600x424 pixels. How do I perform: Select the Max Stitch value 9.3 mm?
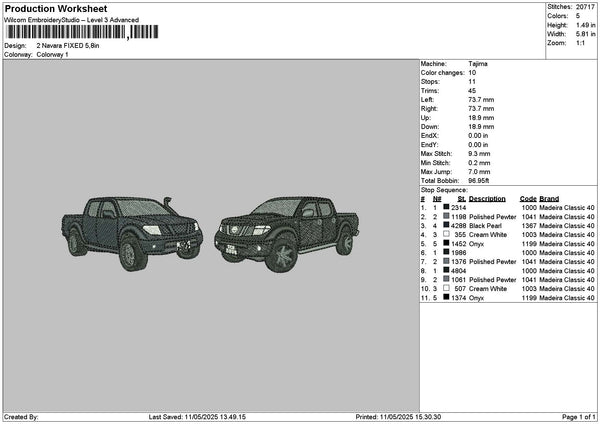pos(479,154)
